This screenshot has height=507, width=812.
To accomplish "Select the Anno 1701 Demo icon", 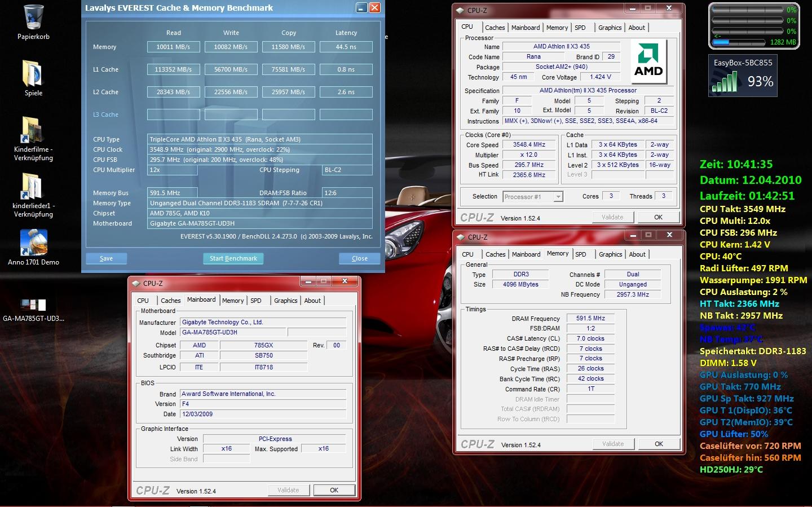I will click(x=33, y=243).
